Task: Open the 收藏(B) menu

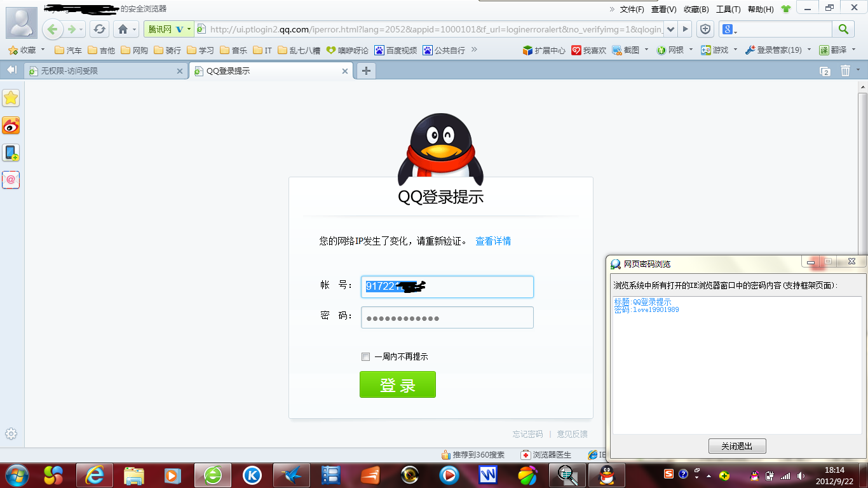Action: [696, 10]
